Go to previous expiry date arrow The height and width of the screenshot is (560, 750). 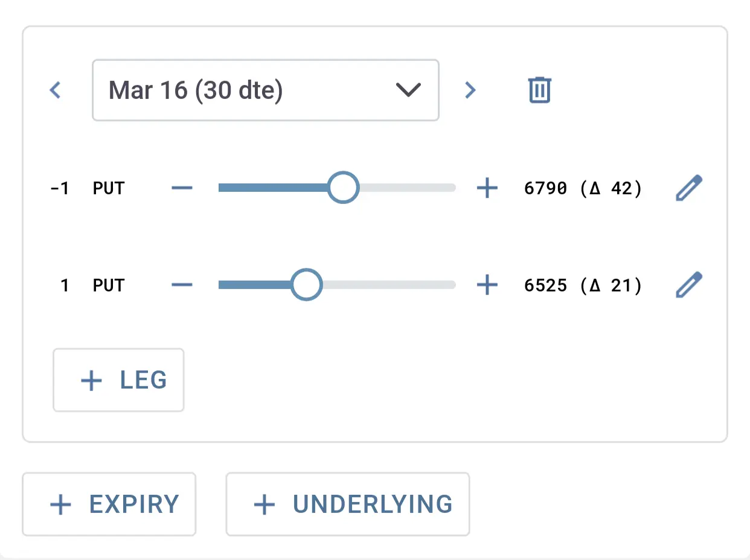tap(56, 91)
